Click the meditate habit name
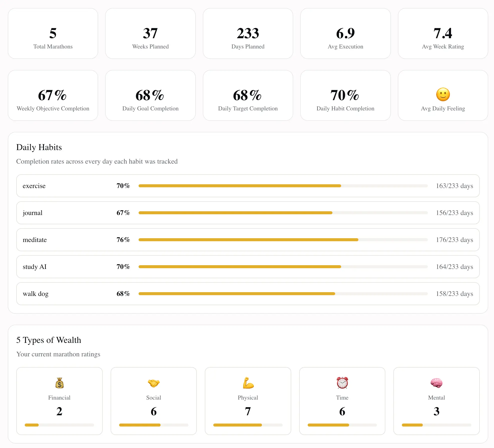This screenshot has width=494, height=448. click(x=35, y=240)
